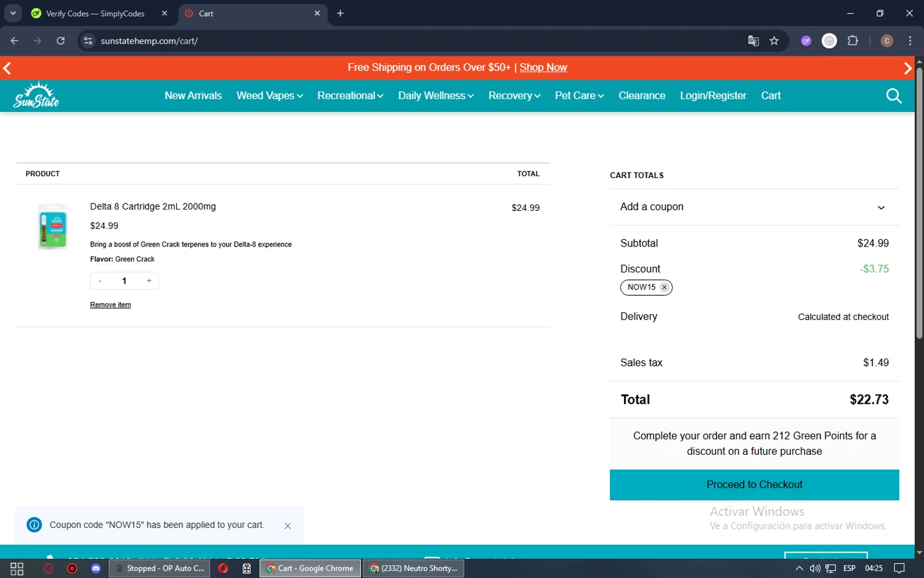Click the white circular extension icon

[x=830, y=41]
